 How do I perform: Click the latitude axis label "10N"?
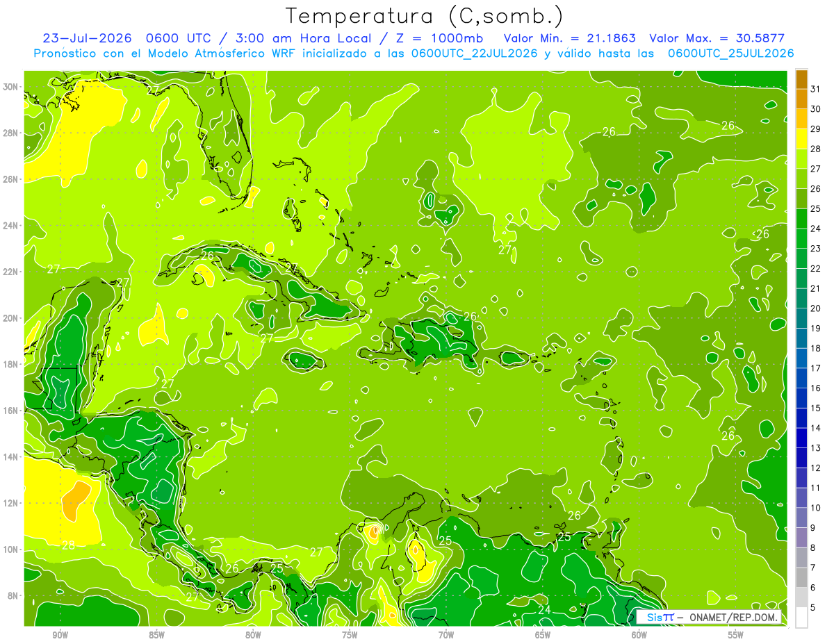click(11, 550)
